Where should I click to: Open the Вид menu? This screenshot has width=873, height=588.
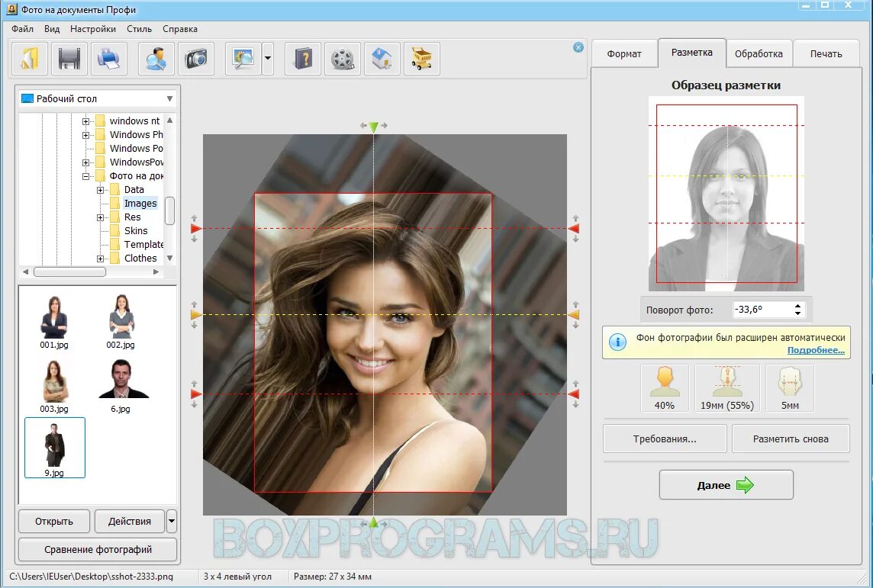point(52,29)
